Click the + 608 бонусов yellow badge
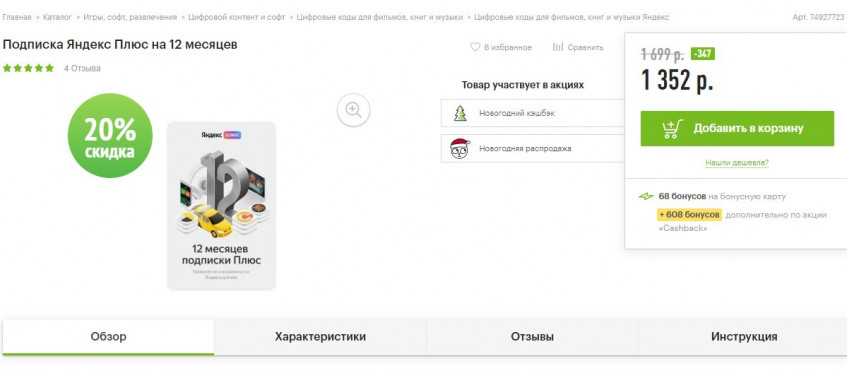 coord(689,215)
